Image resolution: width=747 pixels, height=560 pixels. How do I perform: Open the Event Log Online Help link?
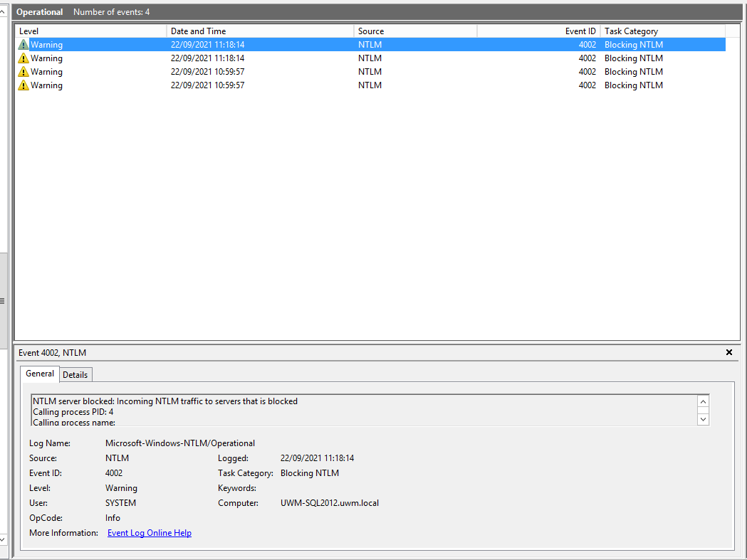[x=149, y=532]
